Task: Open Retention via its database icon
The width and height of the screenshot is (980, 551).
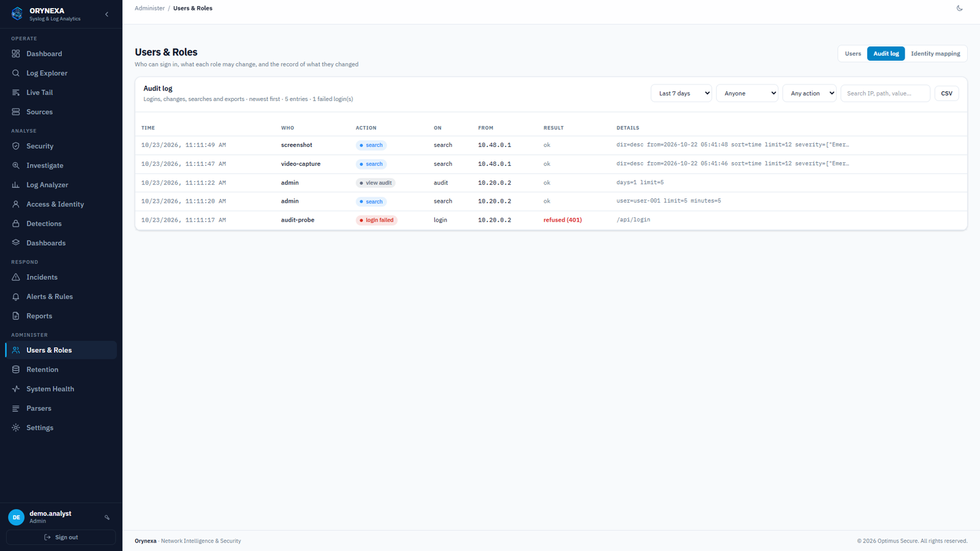Action: 16,370
